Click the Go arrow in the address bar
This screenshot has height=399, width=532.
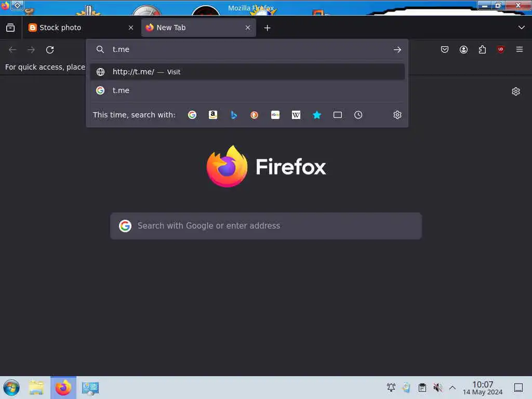click(397, 50)
